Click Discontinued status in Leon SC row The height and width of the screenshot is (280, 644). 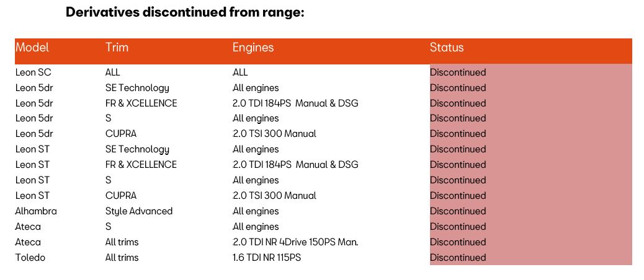click(458, 72)
